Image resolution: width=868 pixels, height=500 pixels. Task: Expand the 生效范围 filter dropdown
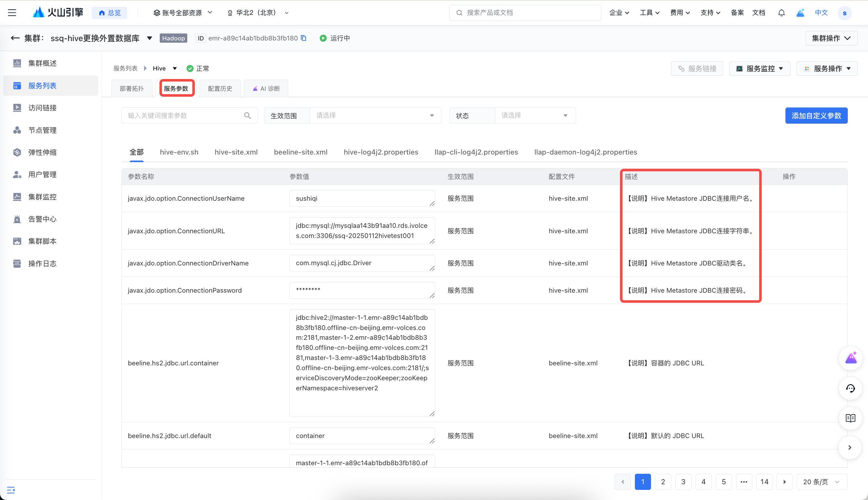point(375,115)
